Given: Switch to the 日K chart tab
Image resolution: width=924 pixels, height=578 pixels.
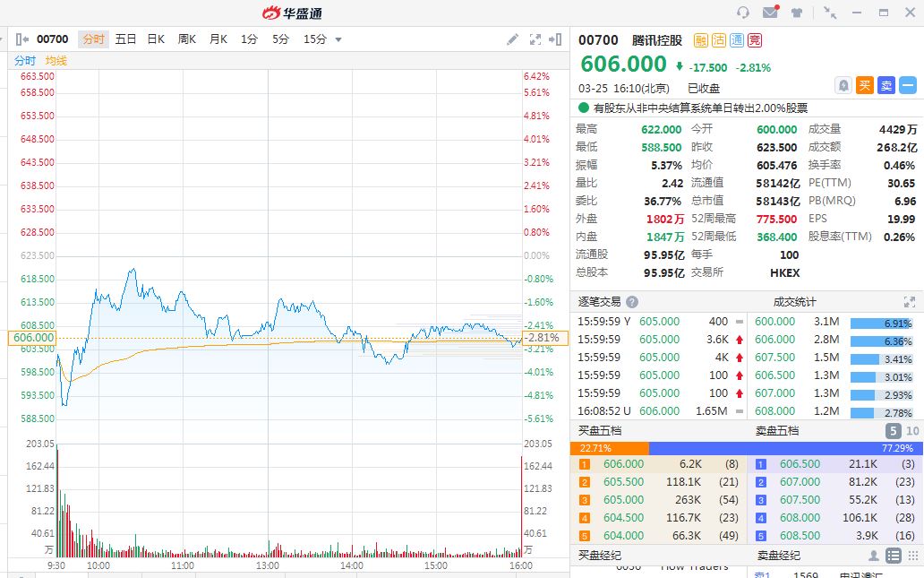Looking at the screenshot, I should 156,39.
